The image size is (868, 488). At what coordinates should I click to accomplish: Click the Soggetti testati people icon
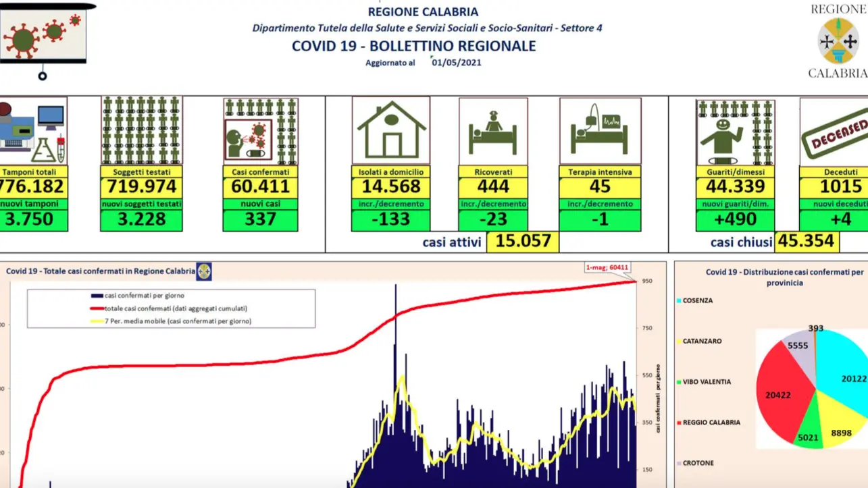point(142,131)
